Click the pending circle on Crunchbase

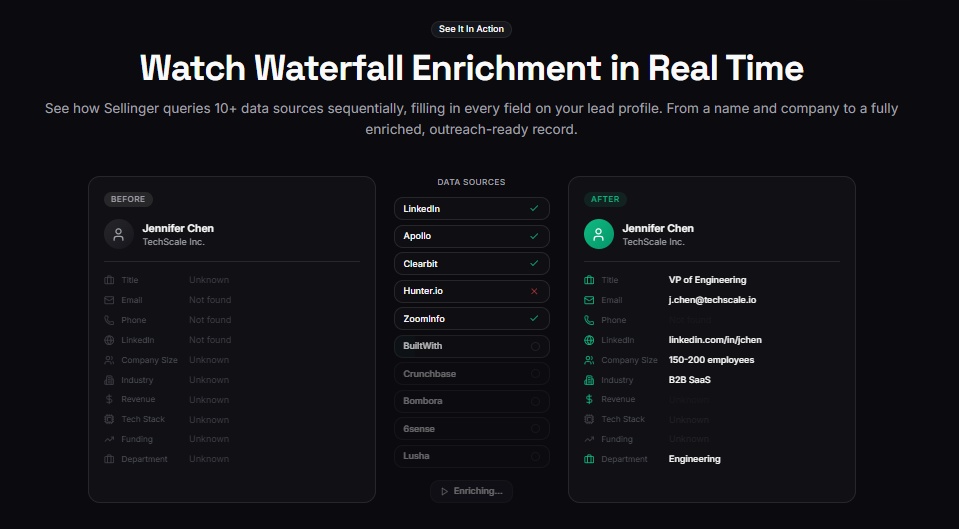[535, 374]
